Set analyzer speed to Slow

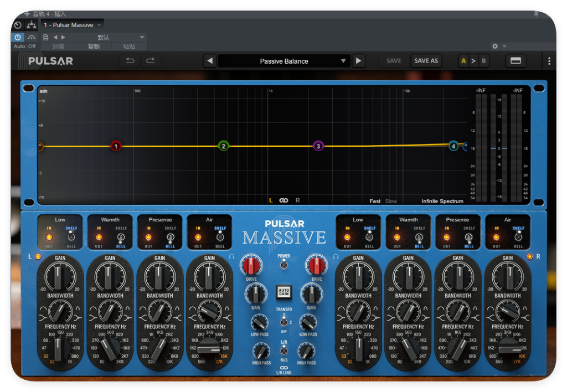(x=391, y=201)
